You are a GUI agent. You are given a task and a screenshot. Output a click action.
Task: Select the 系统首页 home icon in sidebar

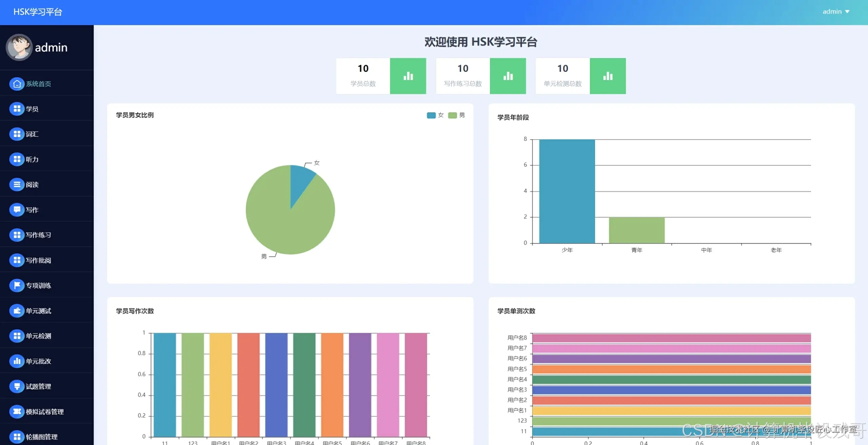click(x=17, y=84)
